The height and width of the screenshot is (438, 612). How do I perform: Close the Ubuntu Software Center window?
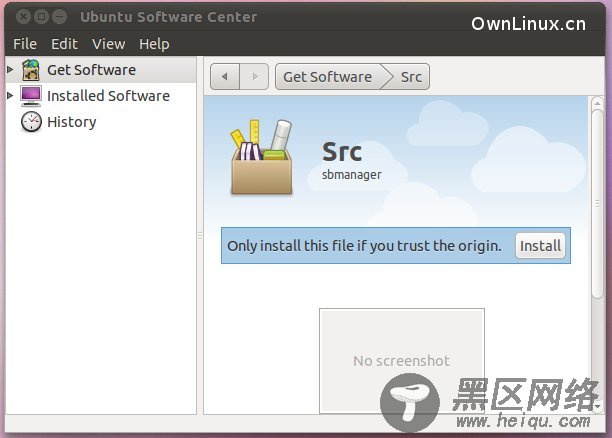[x=23, y=17]
